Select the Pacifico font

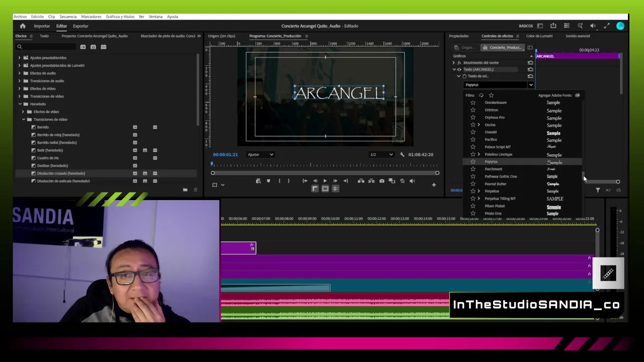tap(491, 140)
